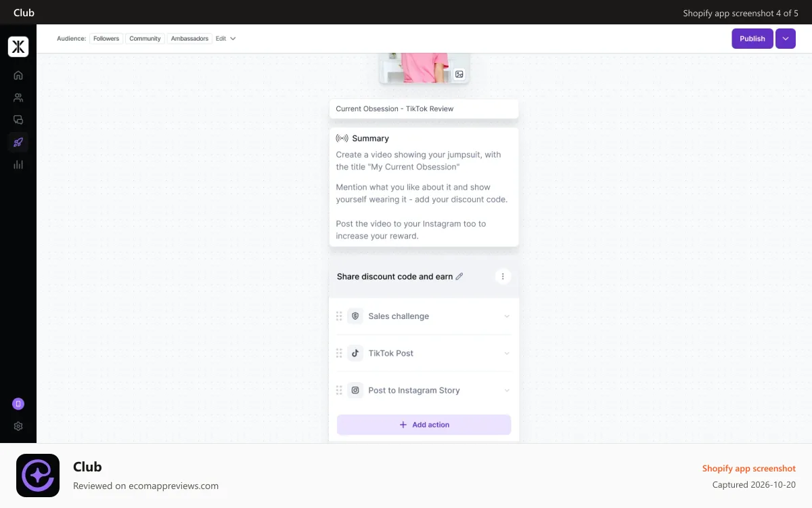Select the Ambassadors audience tag
The height and width of the screenshot is (508, 812).
(190, 39)
